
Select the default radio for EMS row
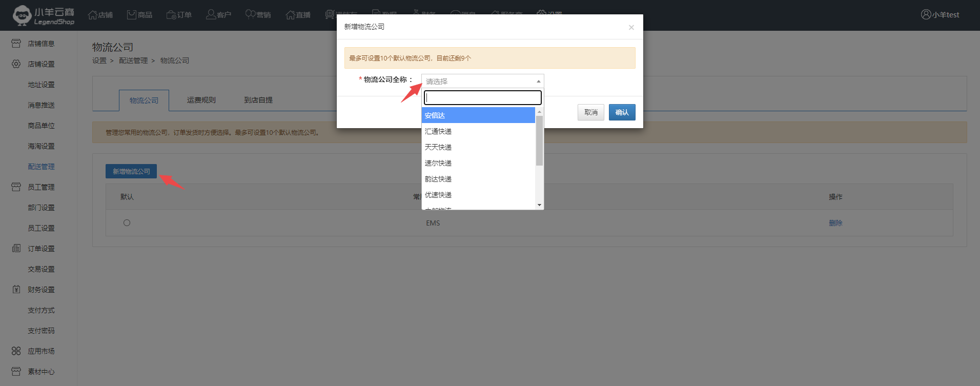[127, 223]
